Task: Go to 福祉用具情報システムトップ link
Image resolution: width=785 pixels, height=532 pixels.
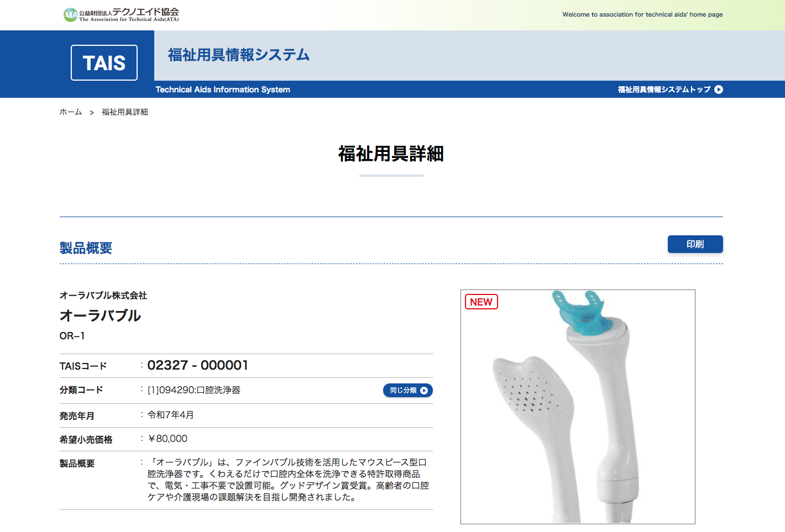Action: [x=664, y=89]
